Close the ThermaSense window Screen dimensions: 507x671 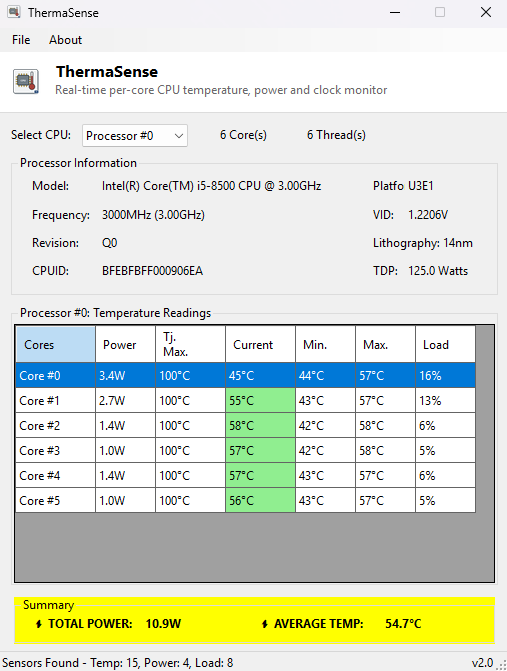486,12
